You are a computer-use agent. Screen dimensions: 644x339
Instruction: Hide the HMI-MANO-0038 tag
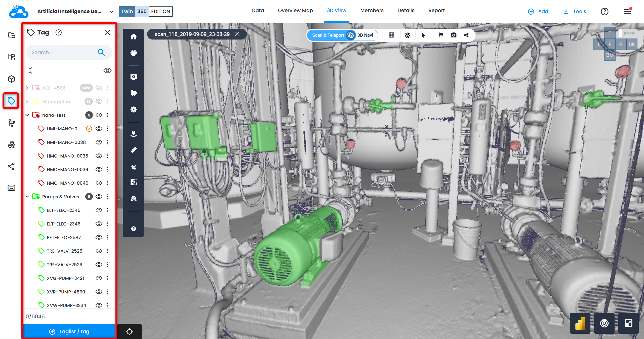click(99, 142)
